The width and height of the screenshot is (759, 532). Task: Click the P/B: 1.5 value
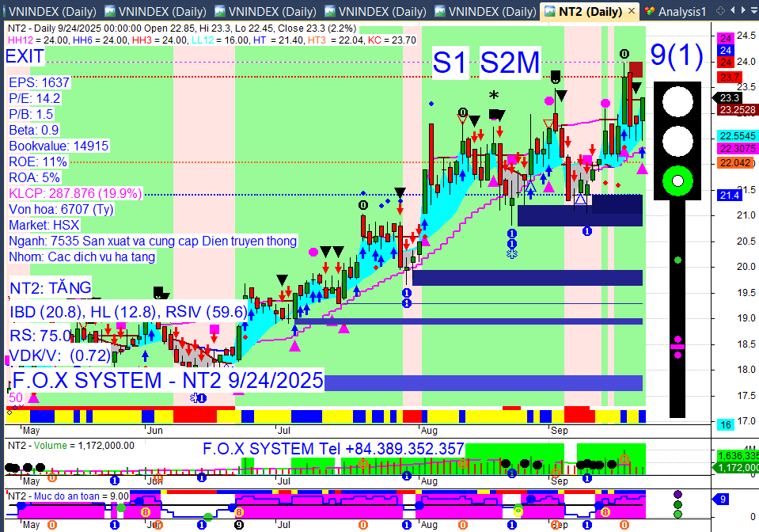click(x=31, y=114)
